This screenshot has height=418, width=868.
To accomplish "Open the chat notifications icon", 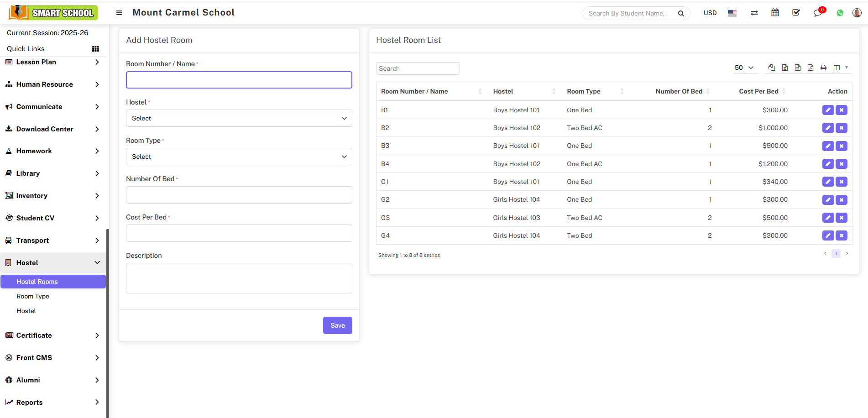I will pos(817,13).
